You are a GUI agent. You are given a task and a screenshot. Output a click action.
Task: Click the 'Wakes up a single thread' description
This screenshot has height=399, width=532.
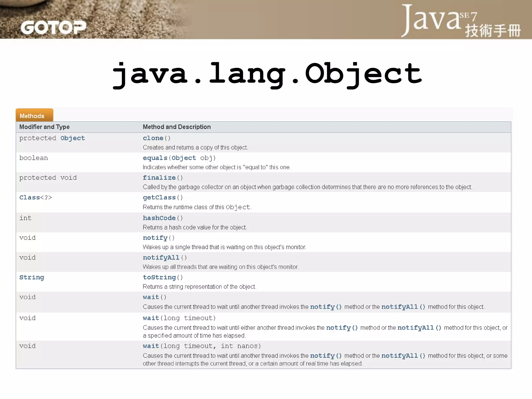(225, 247)
